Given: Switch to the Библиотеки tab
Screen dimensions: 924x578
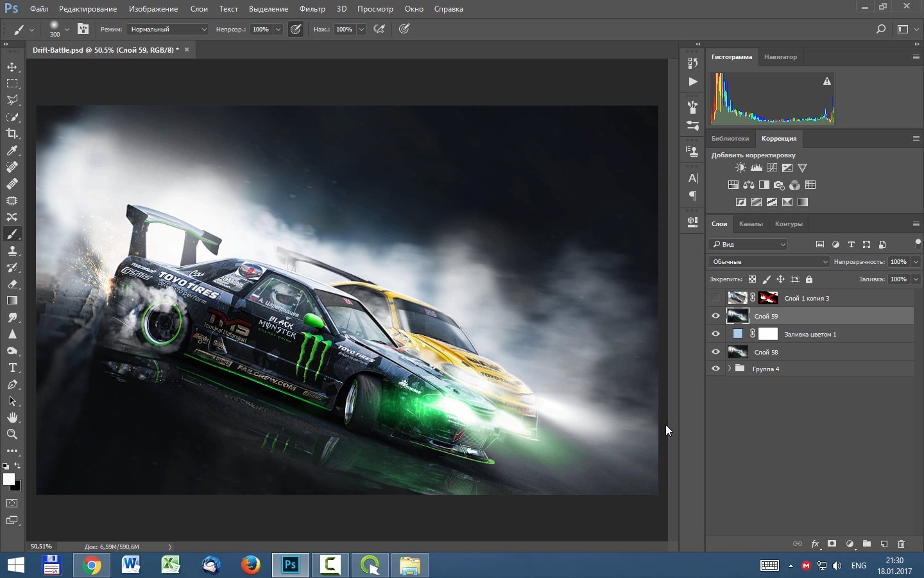Looking at the screenshot, I should [730, 139].
